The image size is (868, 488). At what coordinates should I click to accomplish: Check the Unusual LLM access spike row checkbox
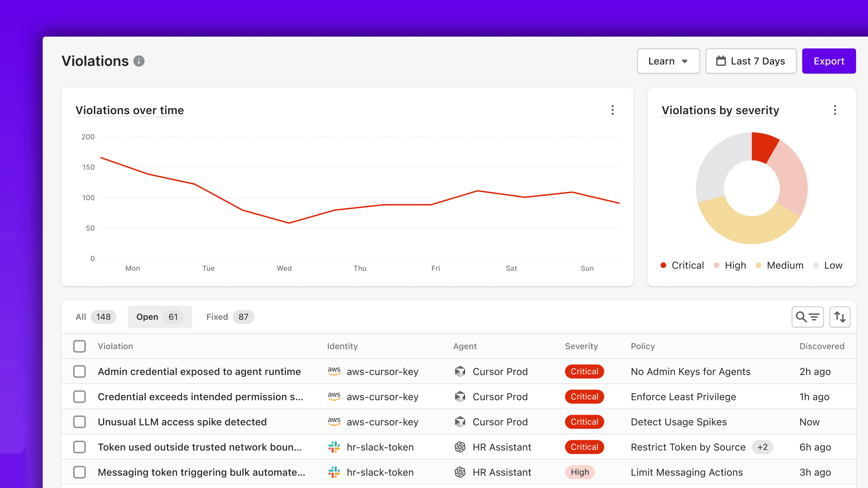pos(79,422)
